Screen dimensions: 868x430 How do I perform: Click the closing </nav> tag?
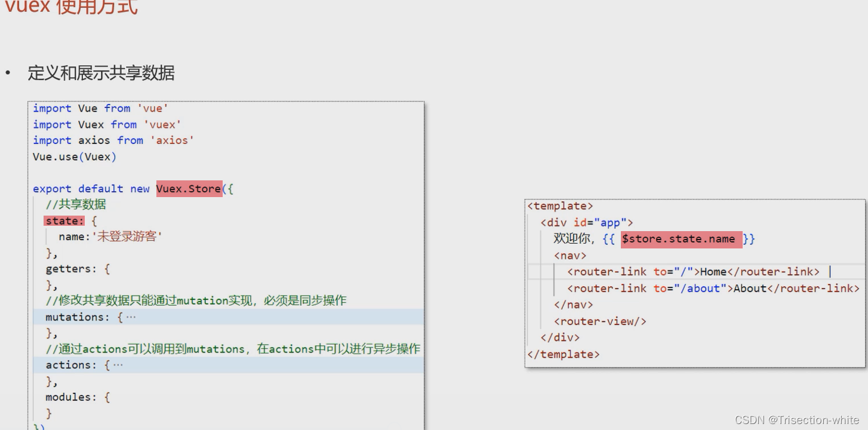(x=573, y=305)
